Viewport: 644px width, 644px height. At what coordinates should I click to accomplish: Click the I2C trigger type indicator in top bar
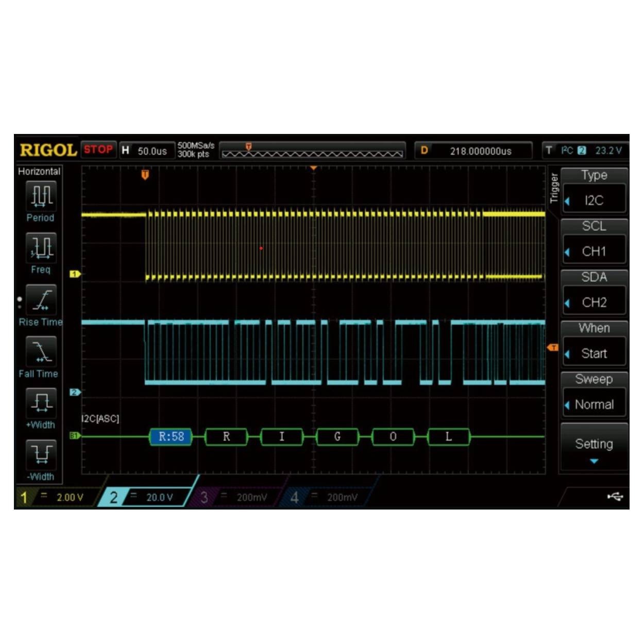pos(567,150)
